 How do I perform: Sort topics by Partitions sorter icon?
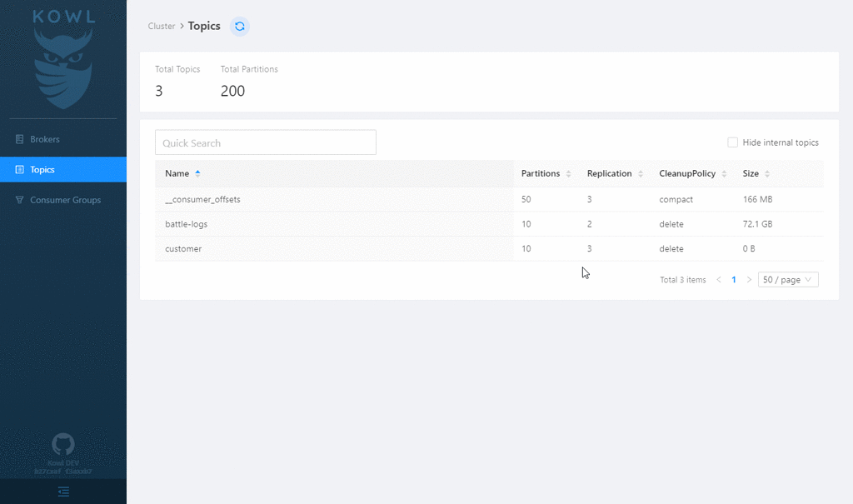click(568, 173)
